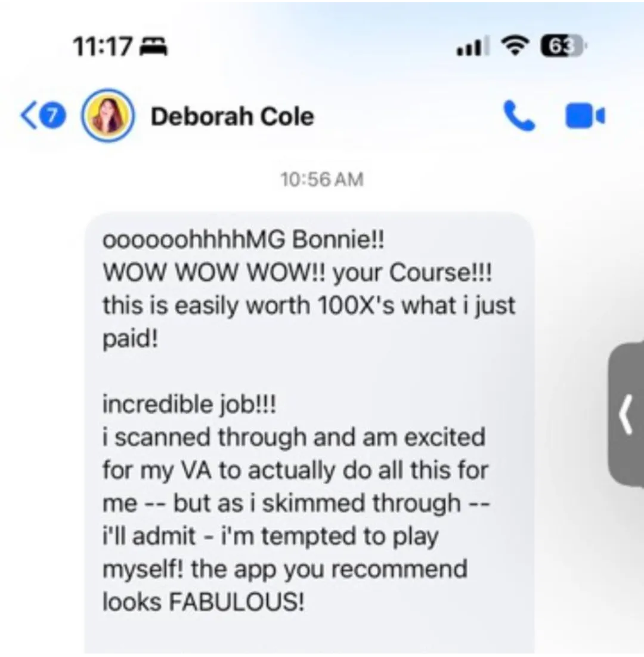
Task: Expand the gray side panel chevron handle
Action: point(626,415)
